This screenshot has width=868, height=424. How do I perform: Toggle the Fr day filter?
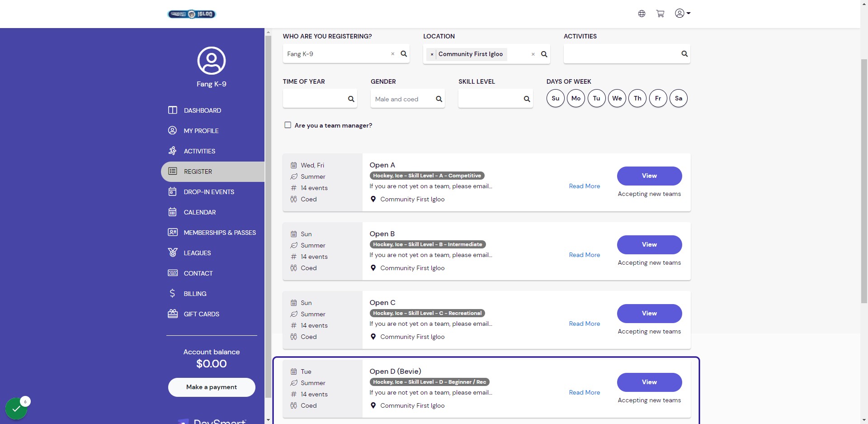pos(658,98)
